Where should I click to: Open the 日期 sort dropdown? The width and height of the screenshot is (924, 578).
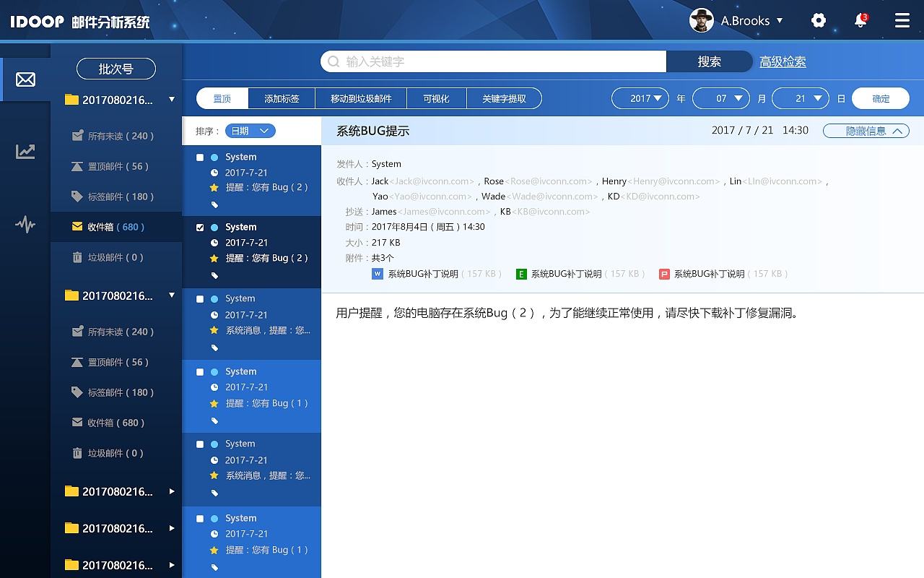point(250,131)
